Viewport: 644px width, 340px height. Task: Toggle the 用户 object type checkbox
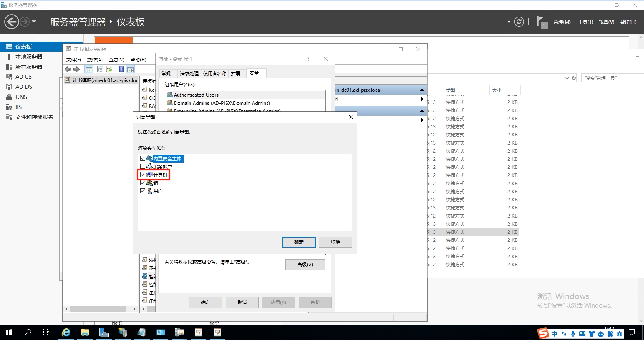143,191
